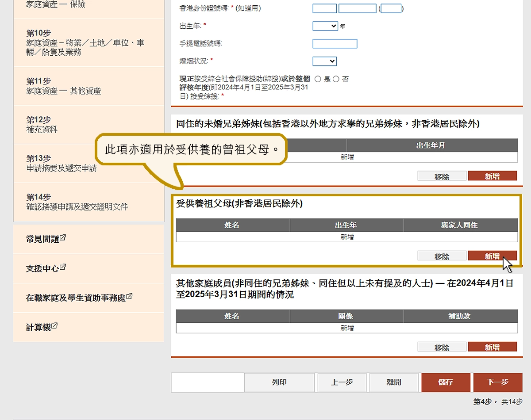
Task: Go to 第10步 家庭資產 物業 step
Action: pos(88,42)
